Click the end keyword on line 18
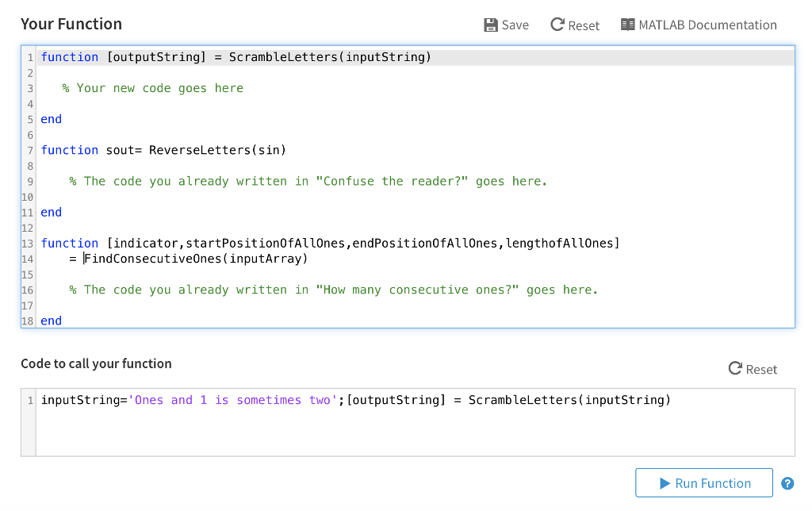Viewport: 812px width, 511px height. click(50, 320)
